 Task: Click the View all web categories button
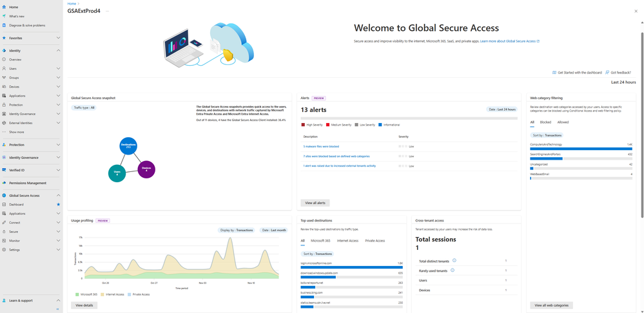click(552, 305)
